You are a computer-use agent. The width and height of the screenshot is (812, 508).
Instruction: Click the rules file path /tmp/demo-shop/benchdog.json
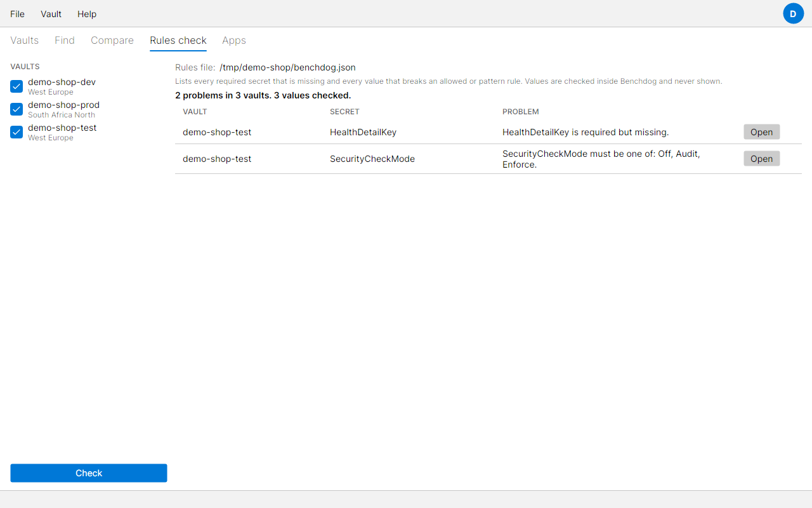287,67
